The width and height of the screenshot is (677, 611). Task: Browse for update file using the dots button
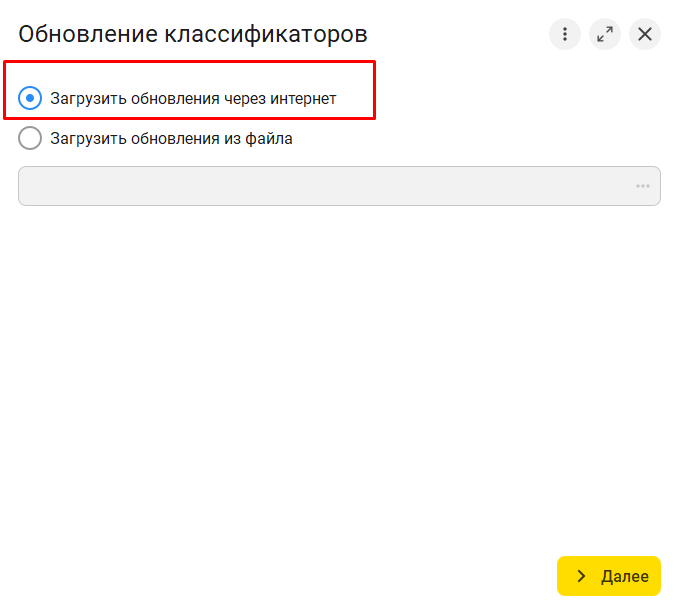(642, 186)
